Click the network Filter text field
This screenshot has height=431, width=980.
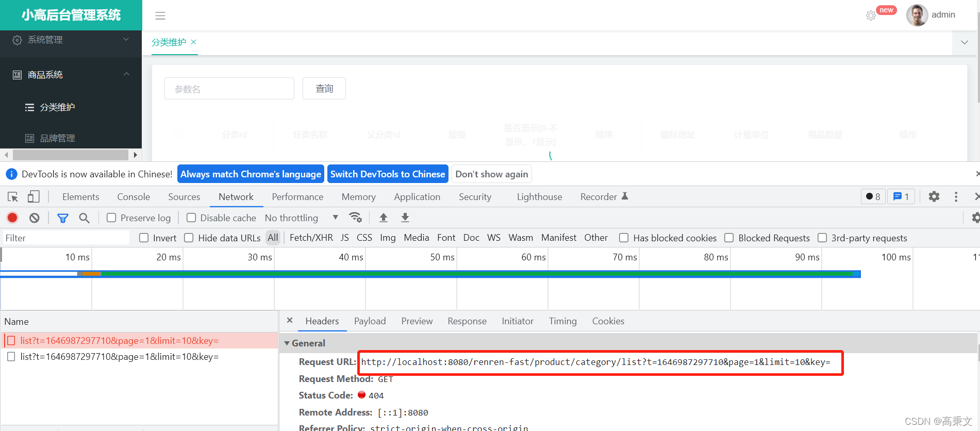point(65,238)
